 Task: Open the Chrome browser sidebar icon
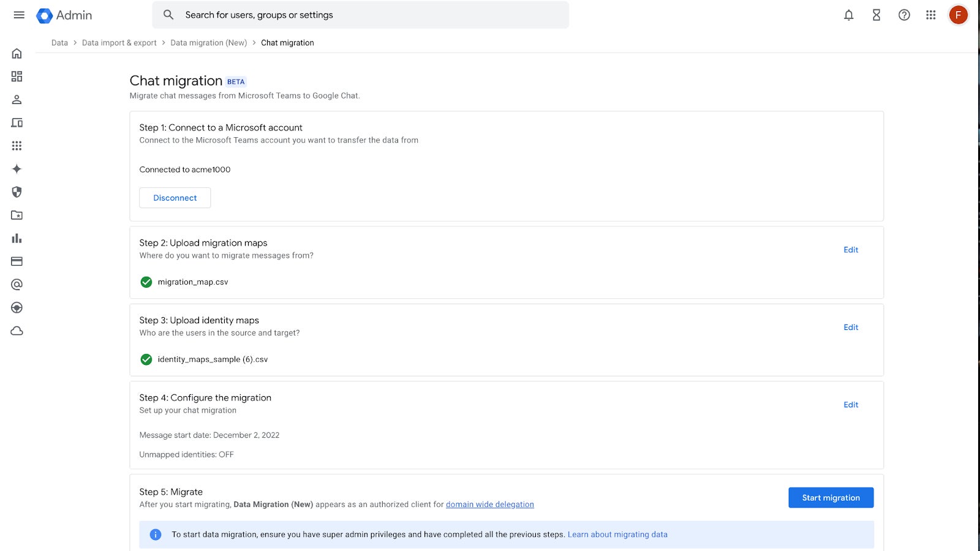17,307
